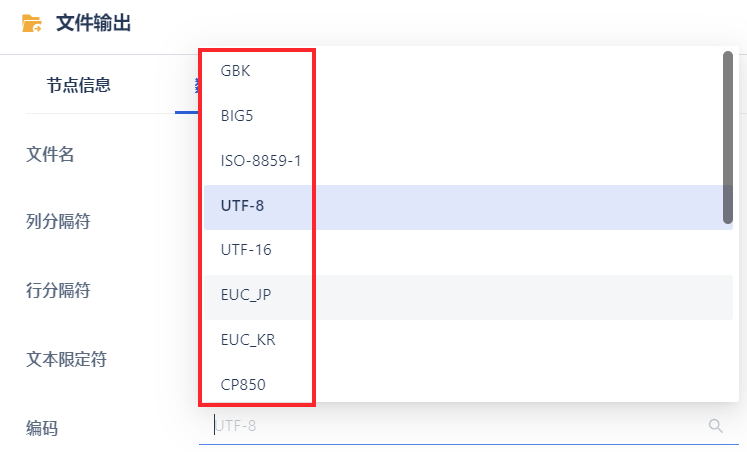Click the 编码 field label
This screenshot has width=747, height=452.
click(42, 428)
